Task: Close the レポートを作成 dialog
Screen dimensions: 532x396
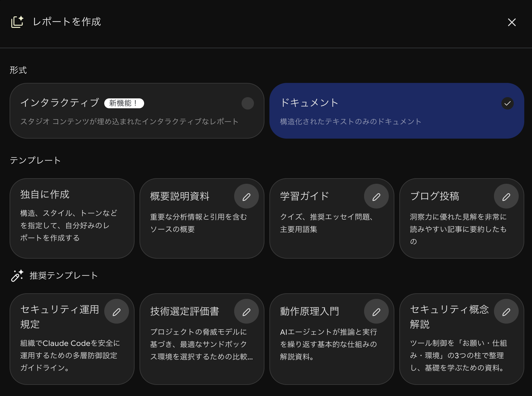Action: [512, 22]
